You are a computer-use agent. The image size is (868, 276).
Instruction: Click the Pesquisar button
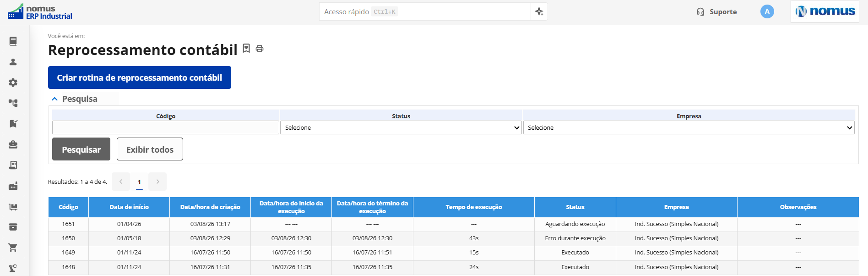pyautogui.click(x=81, y=149)
